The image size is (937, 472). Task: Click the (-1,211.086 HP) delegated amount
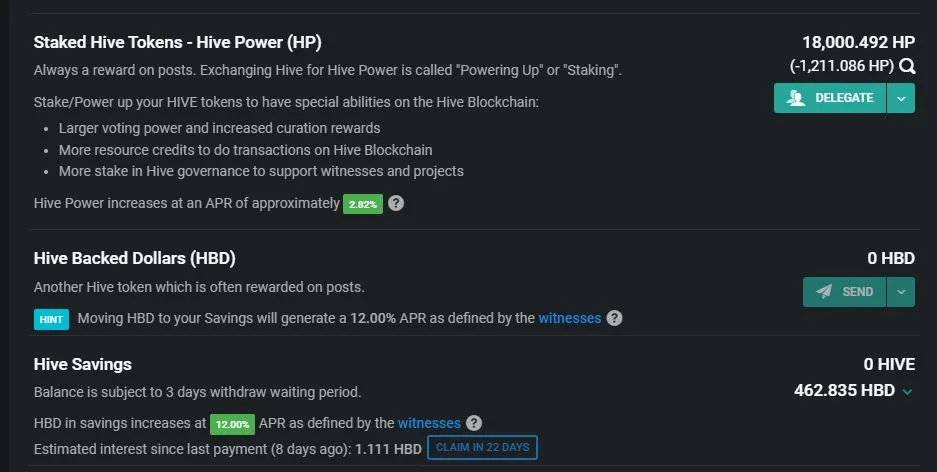[841, 66]
